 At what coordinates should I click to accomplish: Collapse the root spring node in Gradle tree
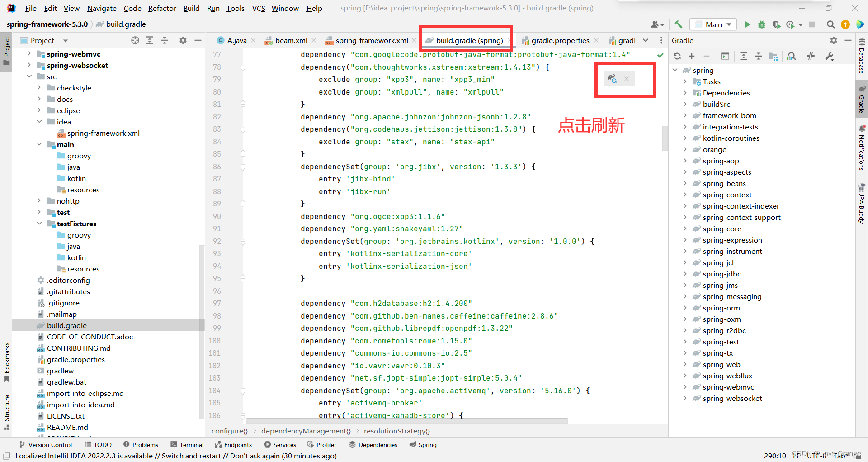(x=675, y=70)
